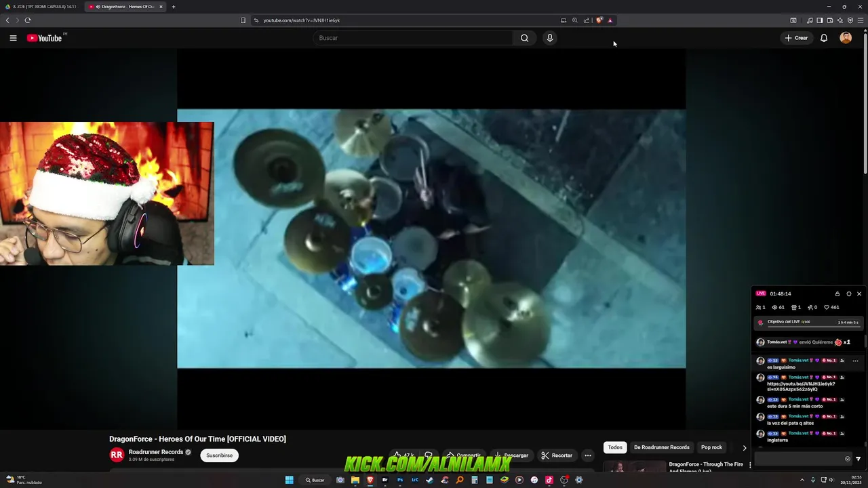Open more options on 'es larguisimo' message
The image size is (868, 488).
pyautogui.click(x=855, y=361)
